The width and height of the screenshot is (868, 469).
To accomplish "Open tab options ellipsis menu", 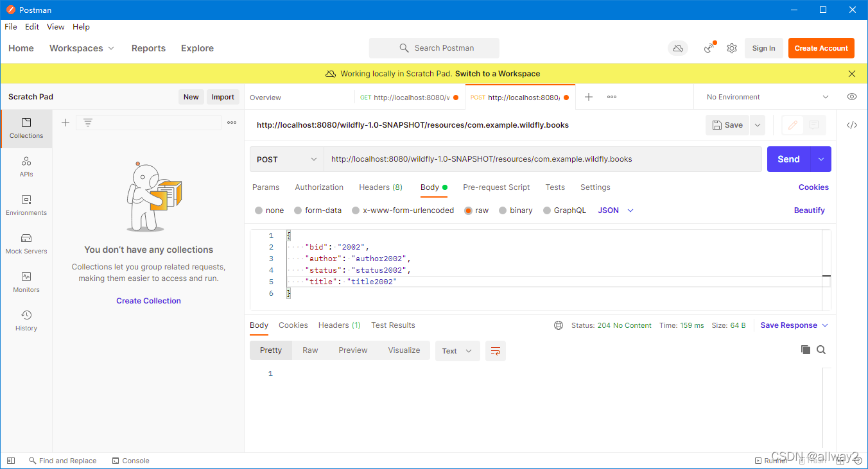I will [612, 97].
